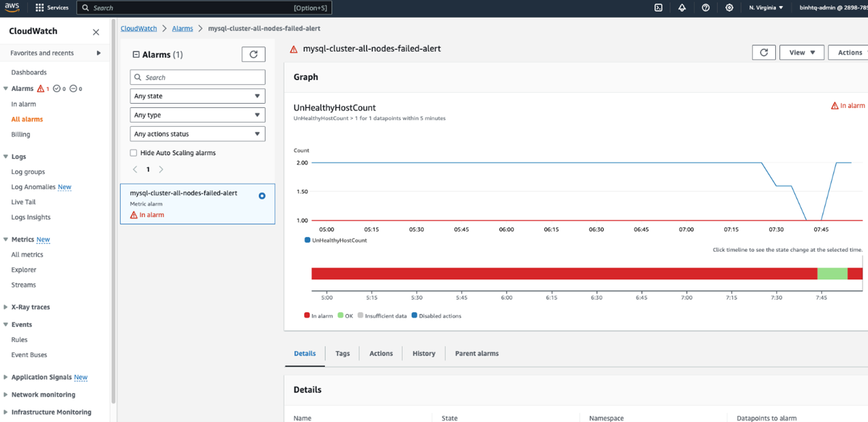The width and height of the screenshot is (868, 422).
Task: Open metric Streams
Action: click(x=24, y=285)
